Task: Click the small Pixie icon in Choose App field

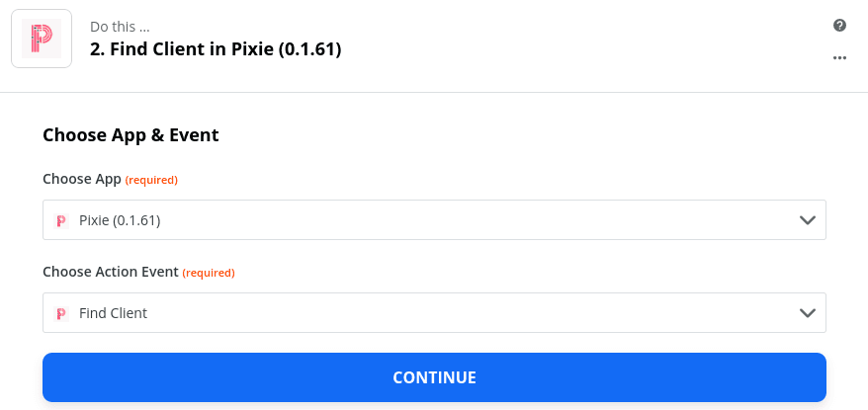Action: 61,220
